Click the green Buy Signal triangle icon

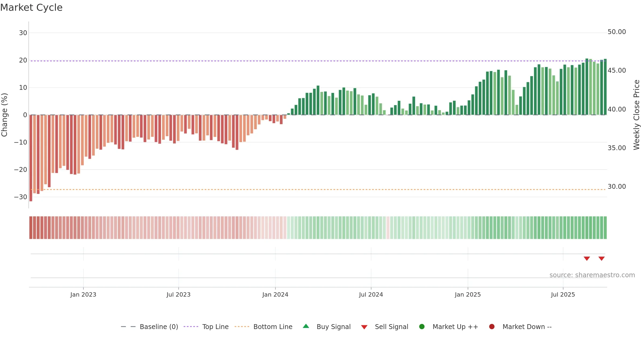(306, 326)
